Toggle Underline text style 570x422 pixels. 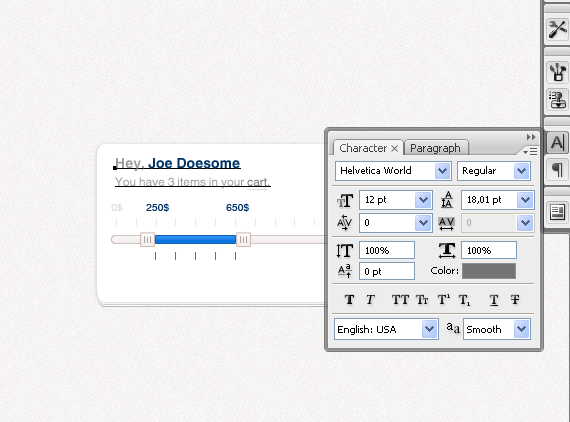pos(494,300)
